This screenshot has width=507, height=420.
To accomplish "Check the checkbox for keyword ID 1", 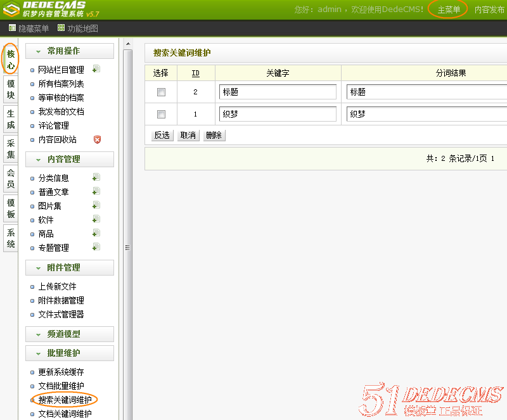I will (161, 114).
